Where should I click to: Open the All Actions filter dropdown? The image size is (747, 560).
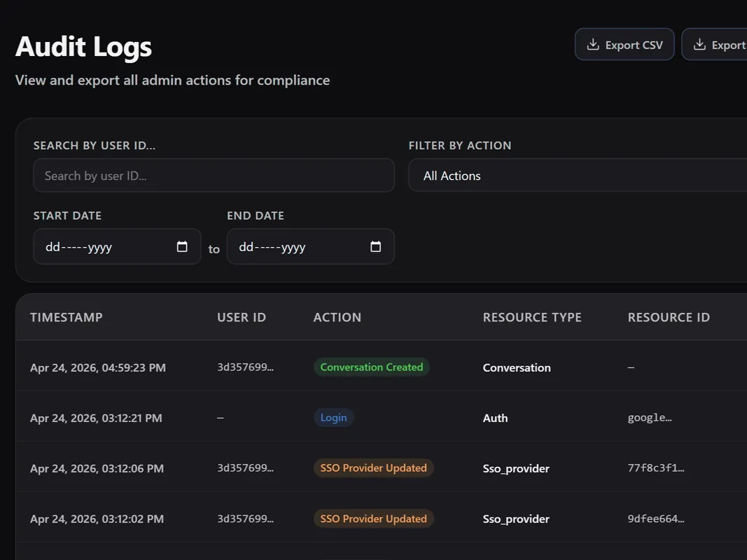point(578,176)
